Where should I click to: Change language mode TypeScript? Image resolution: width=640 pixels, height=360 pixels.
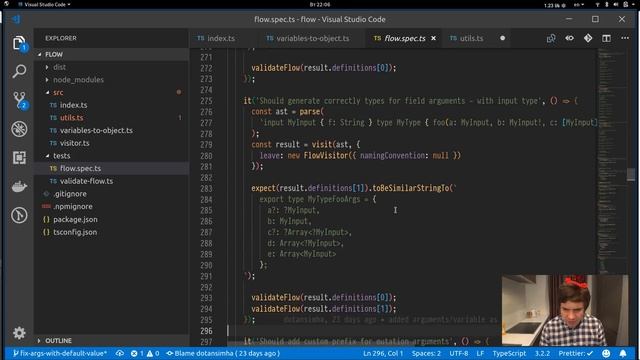[509, 353]
